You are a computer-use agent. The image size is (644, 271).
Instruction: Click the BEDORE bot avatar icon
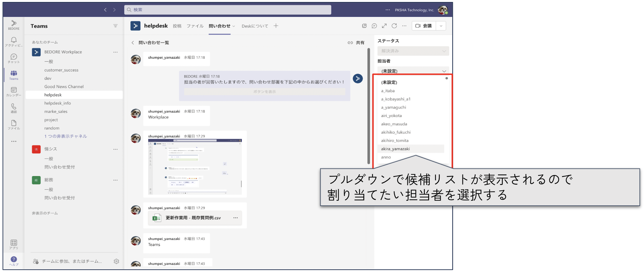tap(358, 78)
